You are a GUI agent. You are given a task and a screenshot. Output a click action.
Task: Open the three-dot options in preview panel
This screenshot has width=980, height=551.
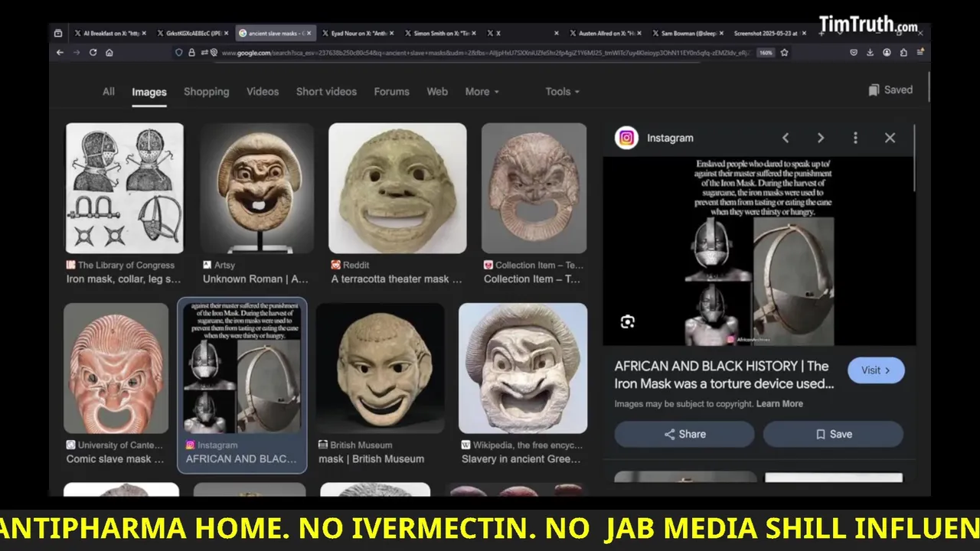(x=855, y=138)
